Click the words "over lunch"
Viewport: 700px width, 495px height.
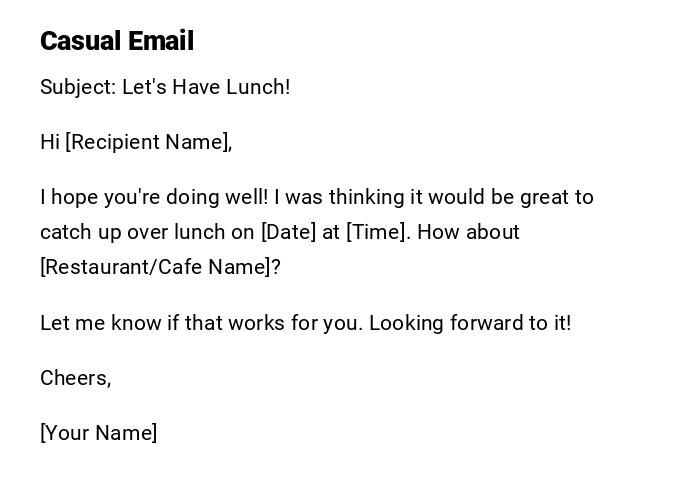(173, 232)
